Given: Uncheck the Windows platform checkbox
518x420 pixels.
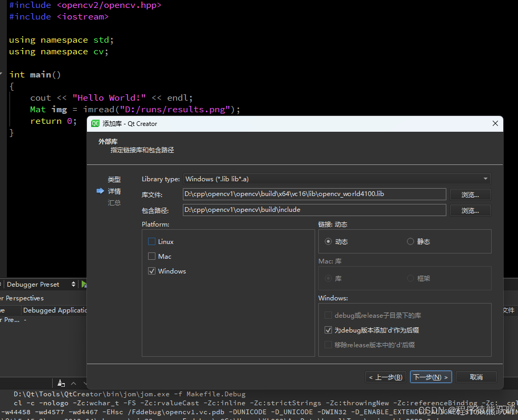Looking at the screenshot, I should [152, 271].
